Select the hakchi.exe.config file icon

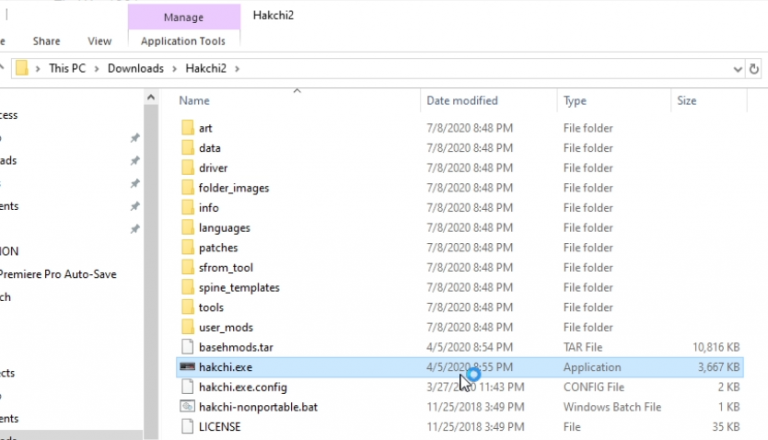coord(186,387)
